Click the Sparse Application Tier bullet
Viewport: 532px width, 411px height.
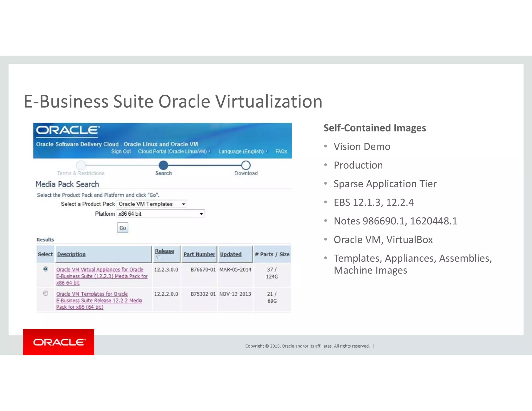click(385, 184)
